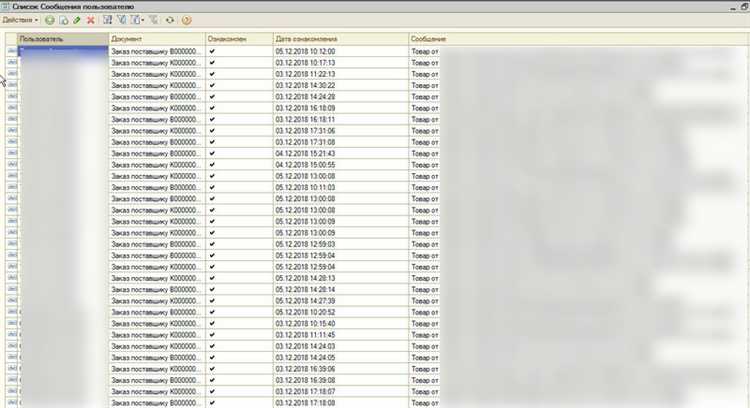
Task: Sort by the Сообщение column header
Action: (579, 39)
